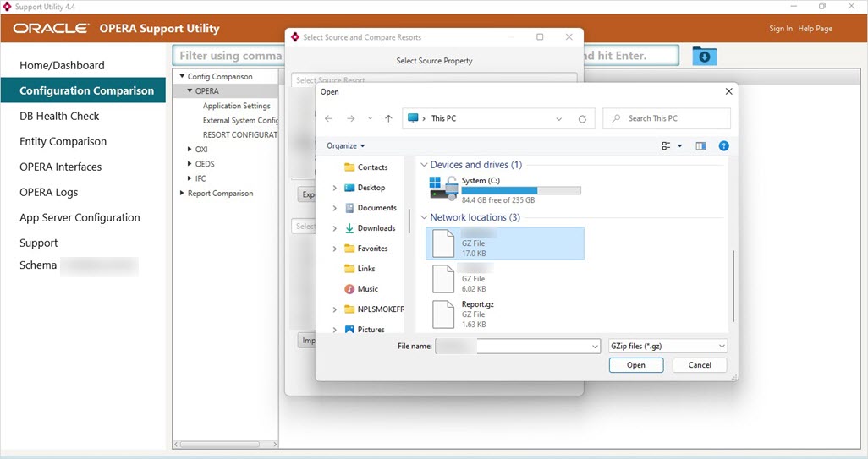This screenshot has height=459, width=868.
Task: Open Pictures in navigation pane
Action: (365, 330)
